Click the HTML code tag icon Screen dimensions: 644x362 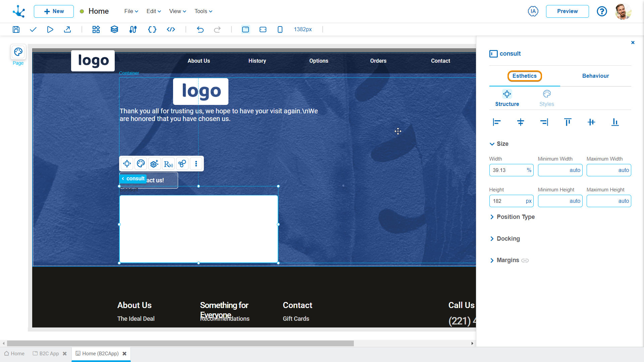[x=171, y=29]
